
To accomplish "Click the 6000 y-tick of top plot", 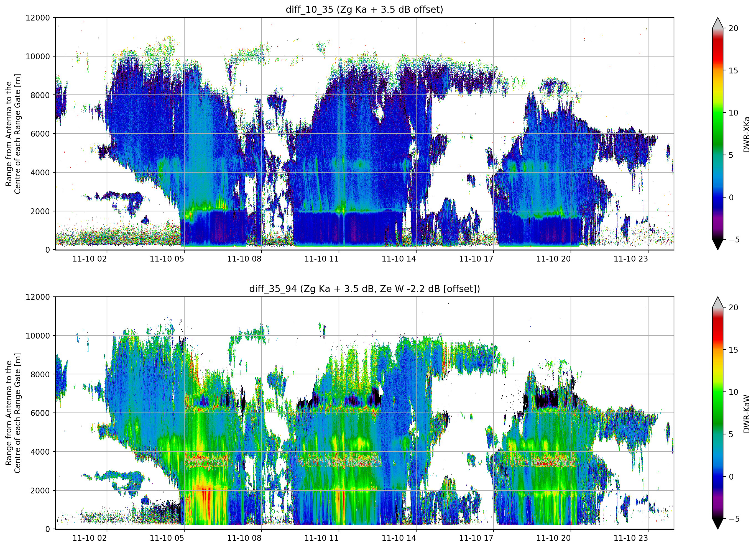I will 40,134.
